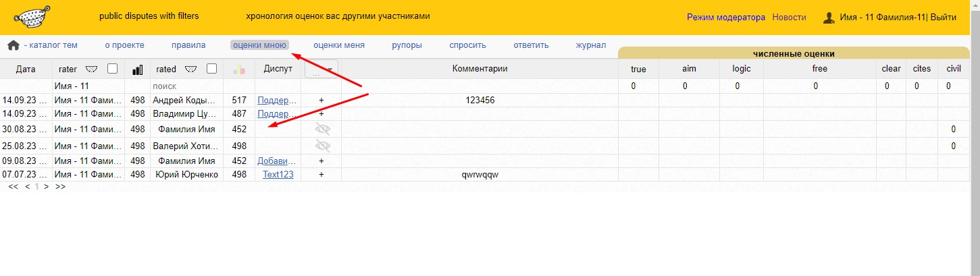Click the clear column header
This screenshot has height=276, width=980.
pos(892,69)
